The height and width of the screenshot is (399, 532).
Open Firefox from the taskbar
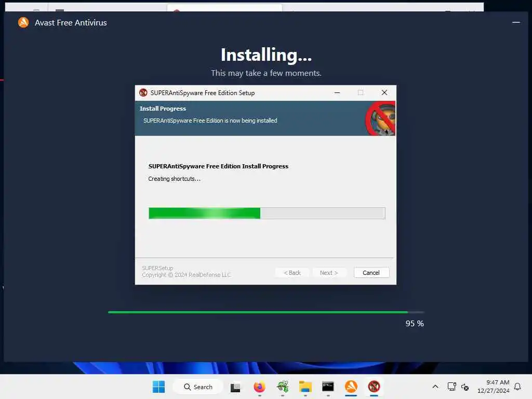point(260,387)
